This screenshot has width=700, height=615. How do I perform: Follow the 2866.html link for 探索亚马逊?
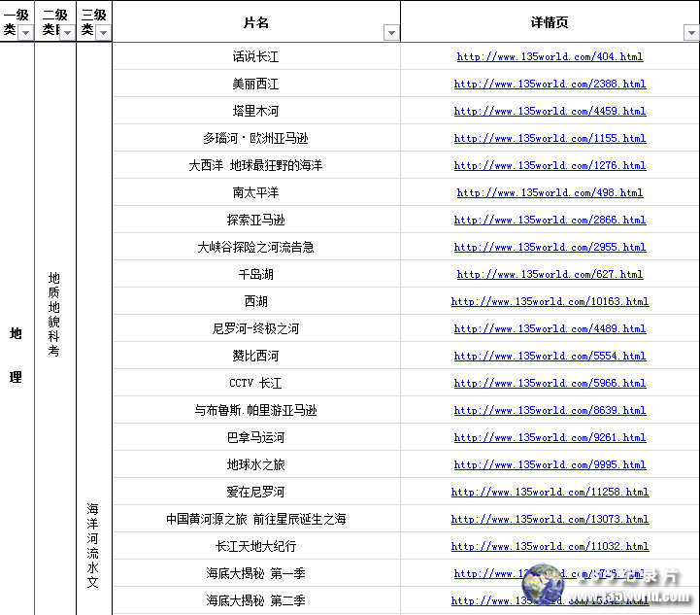[x=550, y=221]
